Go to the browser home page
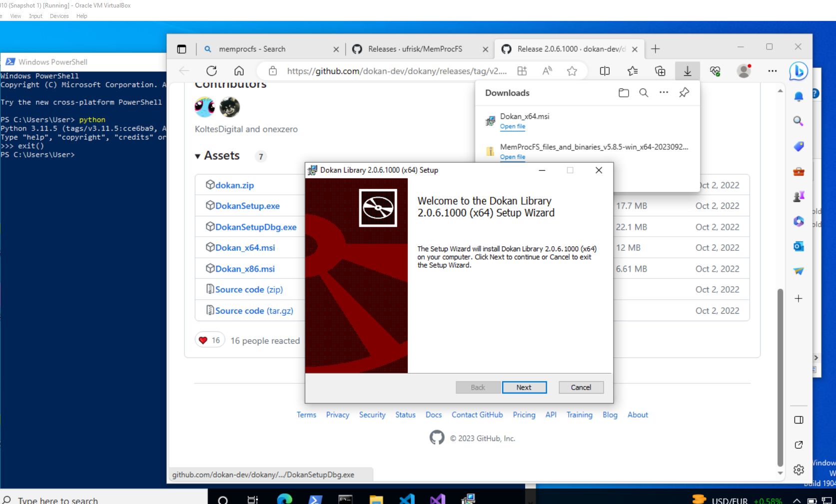 point(239,71)
